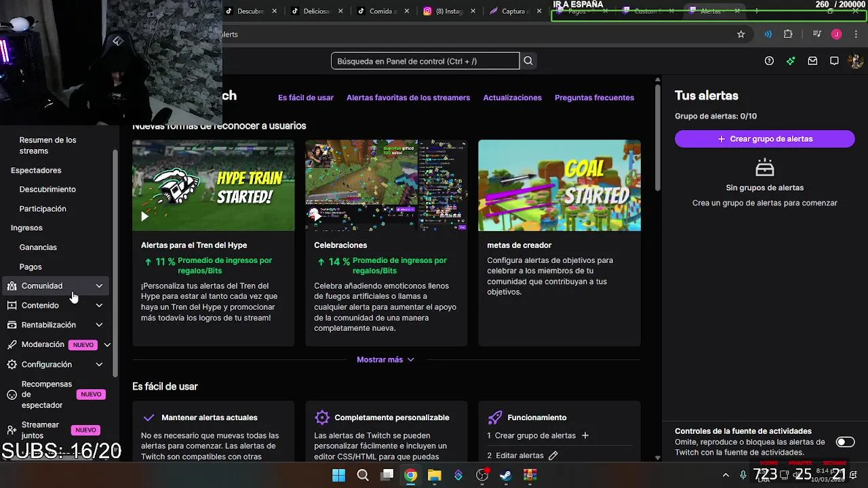Open Chrome media controls icon
Viewport: 868px width, 488px height.
pos(817,35)
